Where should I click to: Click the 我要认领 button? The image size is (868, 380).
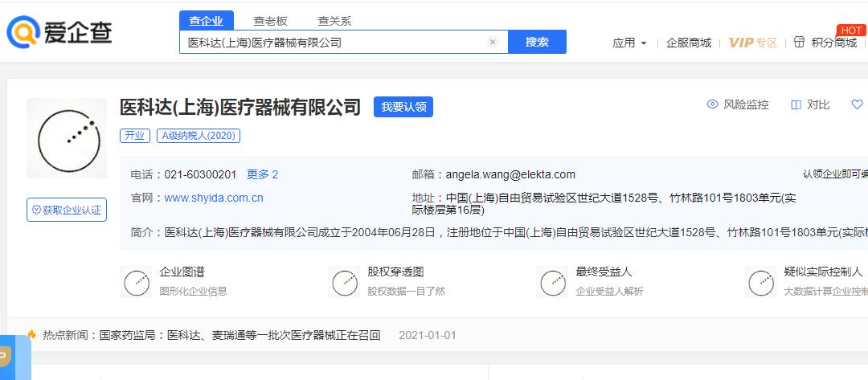[403, 107]
